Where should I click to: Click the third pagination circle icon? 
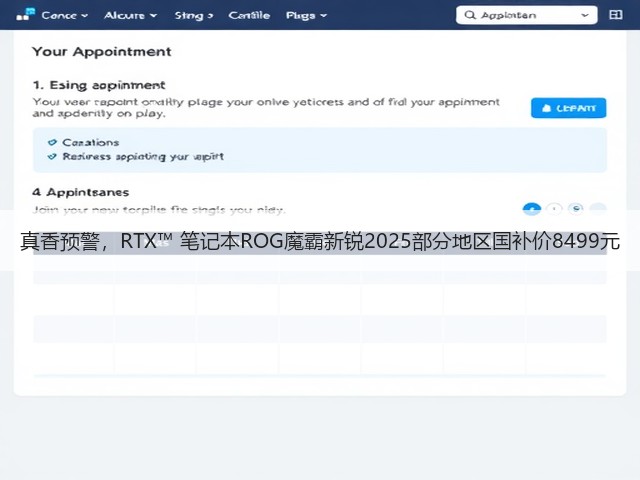(x=576, y=209)
